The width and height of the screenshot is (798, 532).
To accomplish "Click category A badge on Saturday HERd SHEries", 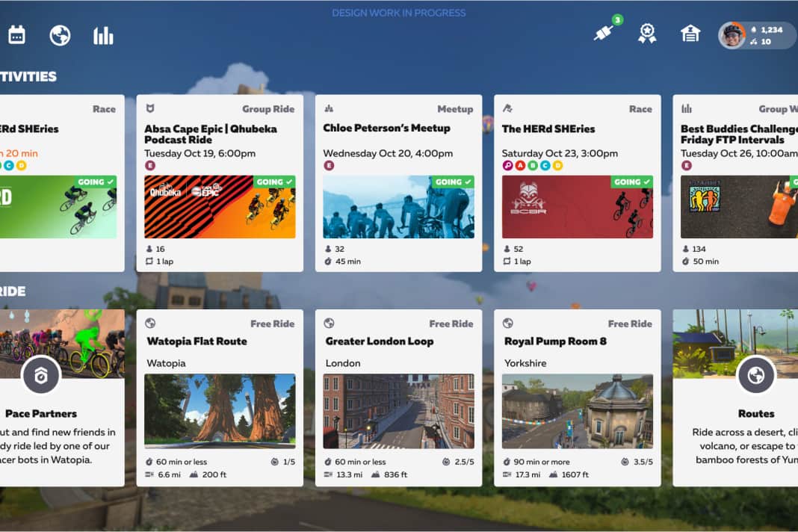I will click(x=521, y=165).
